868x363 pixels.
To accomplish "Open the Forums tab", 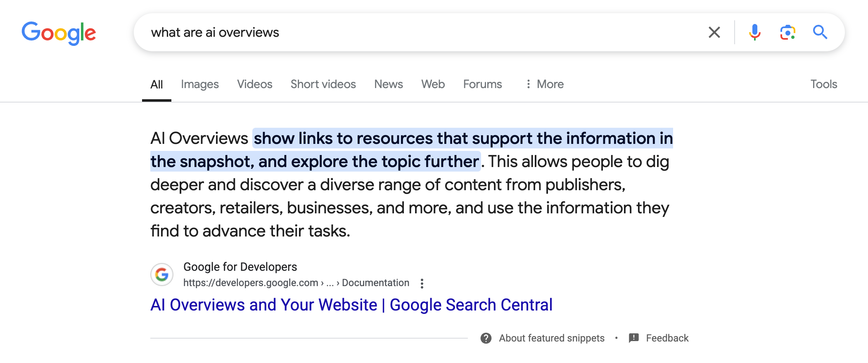I will click(483, 84).
